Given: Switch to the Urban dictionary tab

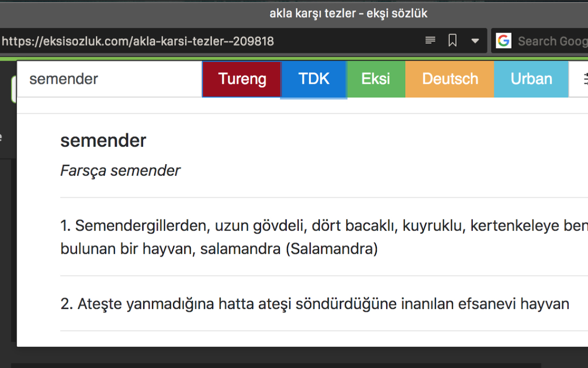Looking at the screenshot, I should (x=531, y=79).
